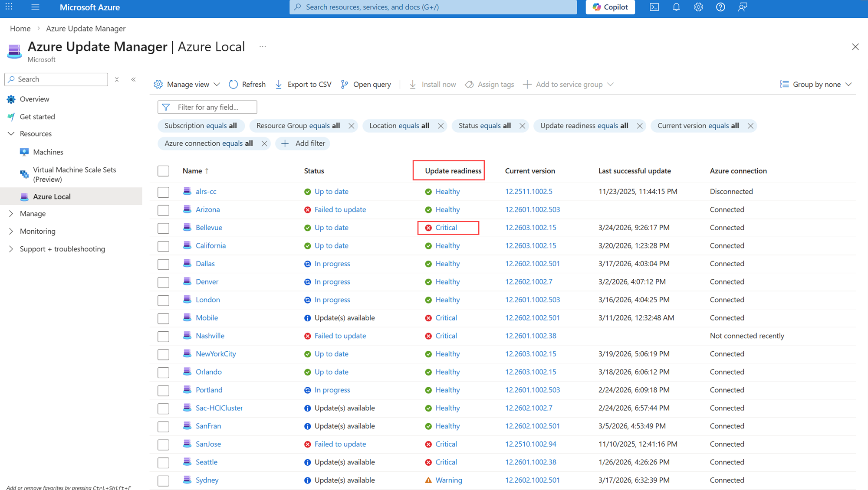Screen dimensions: 868x490
Task: Open the Manage view dropdown
Action: tap(187, 84)
